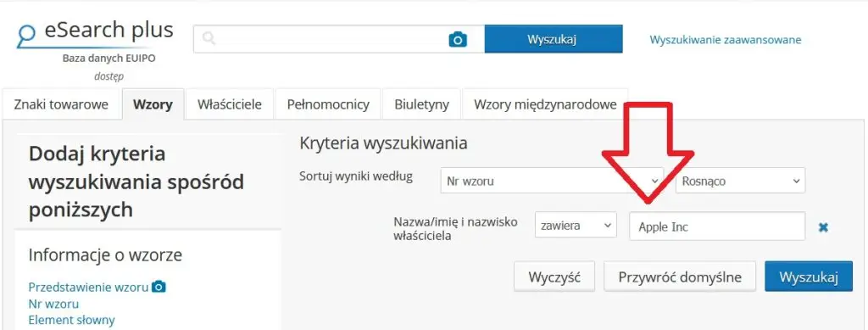Click the Informacje o wzorze heading
Viewport: 868px width, 330px height.
(x=105, y=254)
